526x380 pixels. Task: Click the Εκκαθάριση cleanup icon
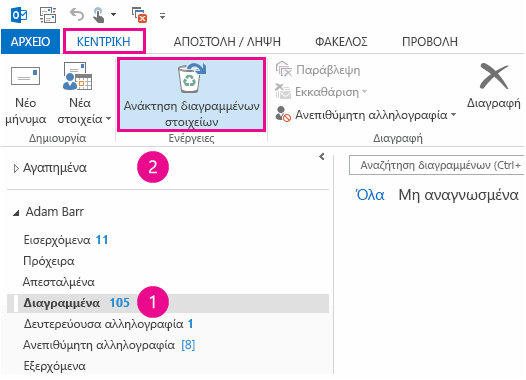tap(283, 91)
